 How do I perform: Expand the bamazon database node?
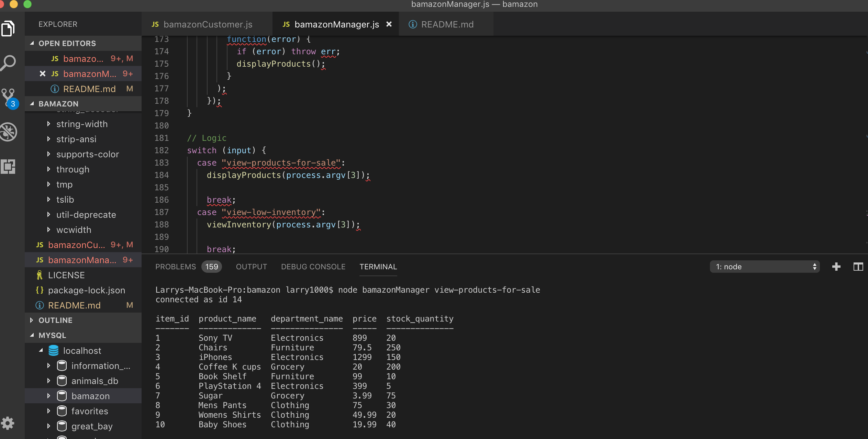tap(48, 396)
